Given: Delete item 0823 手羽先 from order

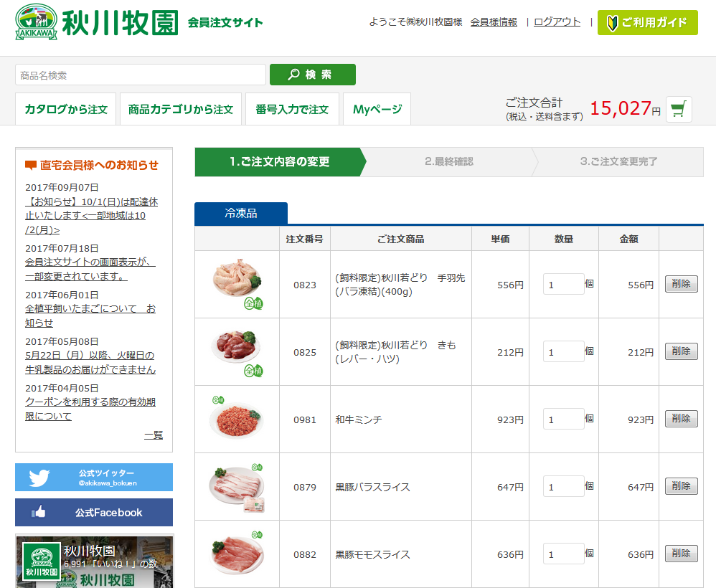Looking at the screenshot, I should click(682, 284).
